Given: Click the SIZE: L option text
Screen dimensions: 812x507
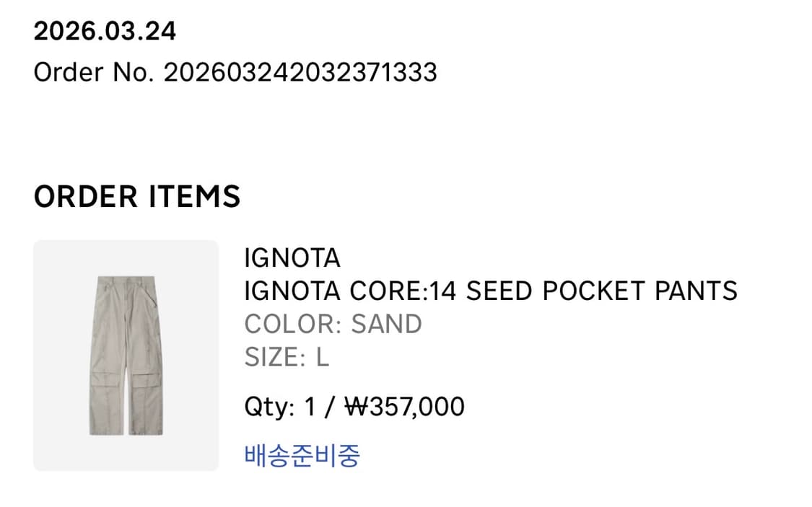Looking at the screenshot, I should coord(287,357).
